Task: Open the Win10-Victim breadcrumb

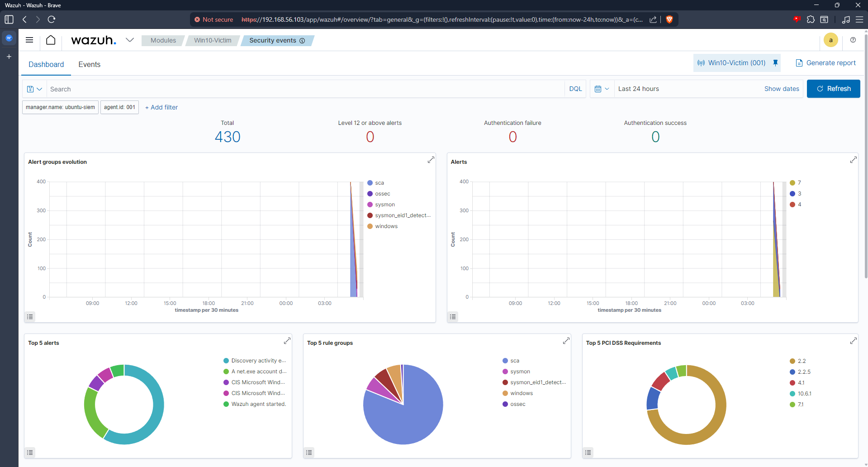Action: coord(213,40)
